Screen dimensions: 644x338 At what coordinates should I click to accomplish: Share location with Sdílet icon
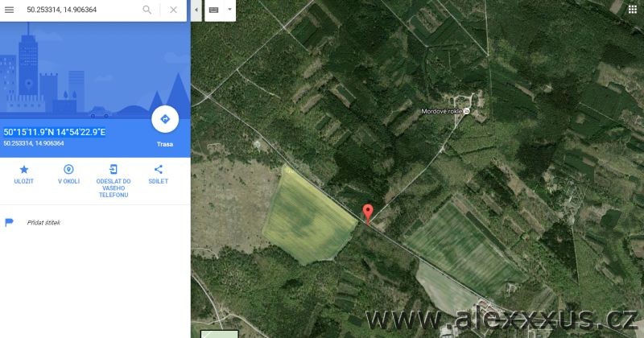(158, 174)
